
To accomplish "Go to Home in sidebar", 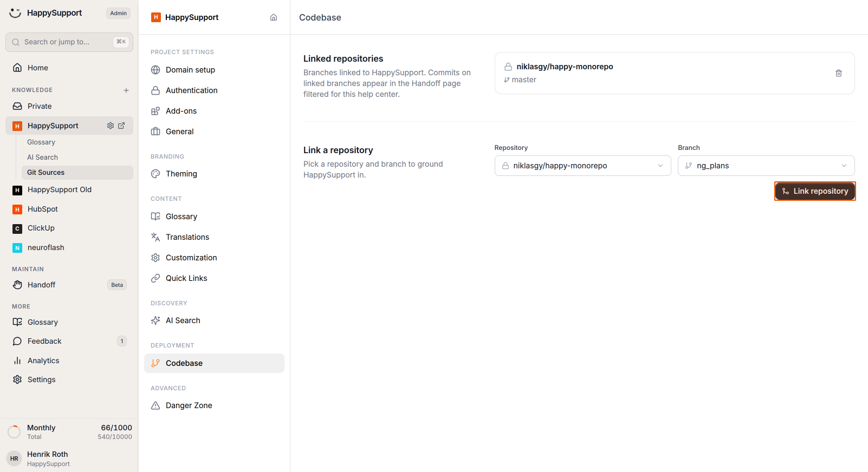I will [x=69, y=68].
